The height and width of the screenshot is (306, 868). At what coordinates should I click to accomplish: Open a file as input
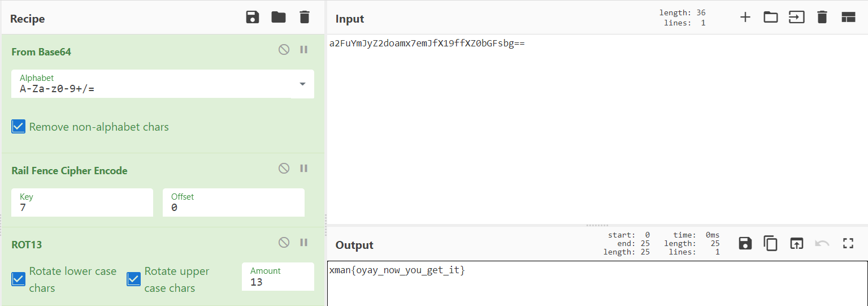pyautogui.click(x=771, y=17)
